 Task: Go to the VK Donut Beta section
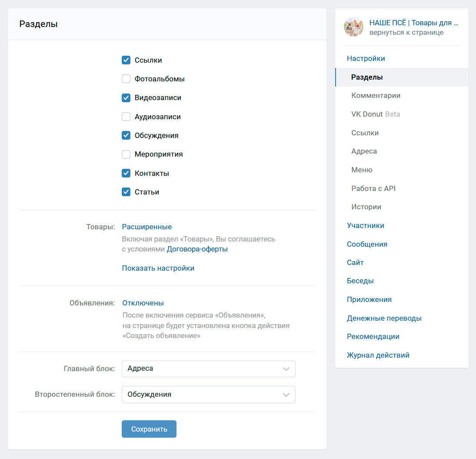(x=376, y=114)
